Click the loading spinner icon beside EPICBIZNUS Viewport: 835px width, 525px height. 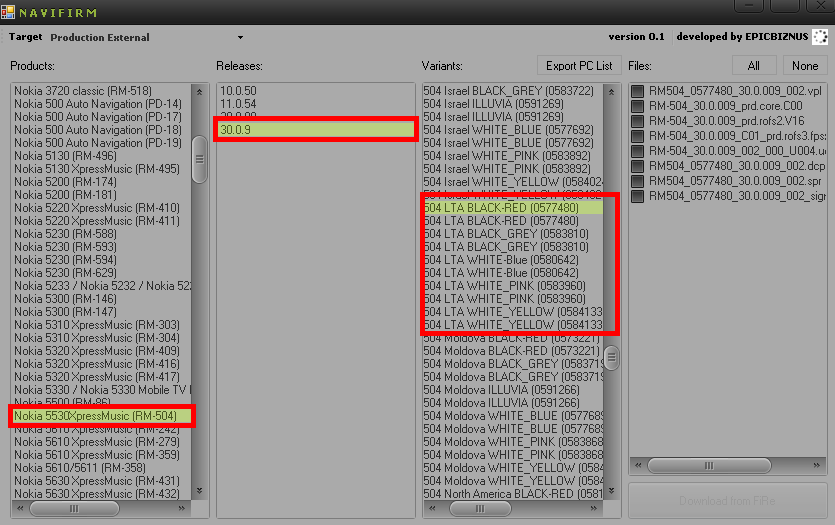(821, 37)
